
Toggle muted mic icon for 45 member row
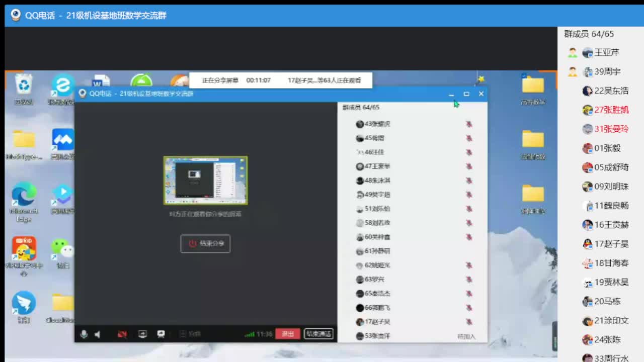(469, 138)
